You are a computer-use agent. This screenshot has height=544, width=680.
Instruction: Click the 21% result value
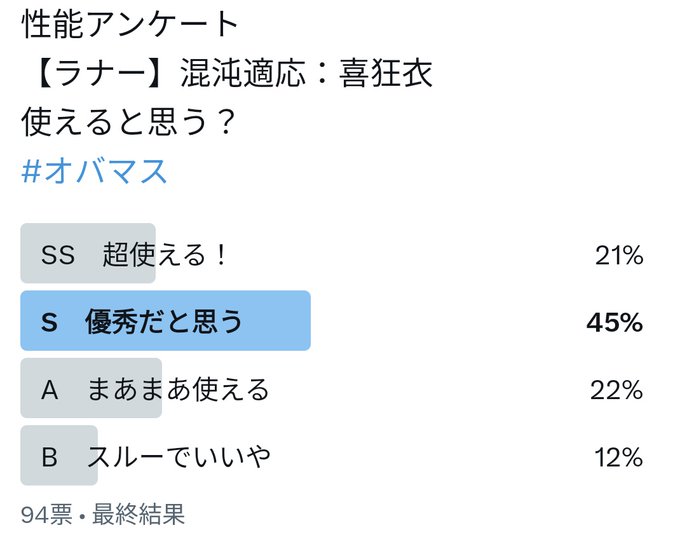pos(619,255)
